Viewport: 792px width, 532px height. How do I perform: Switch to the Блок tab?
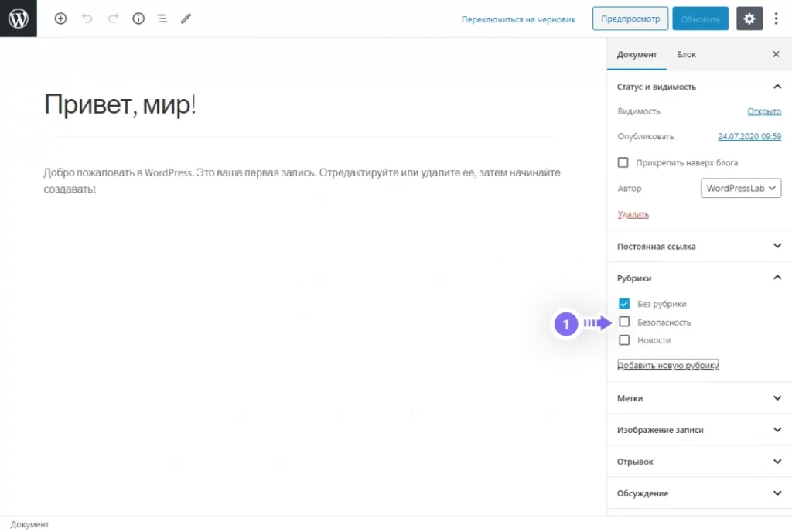click(x=687, y=54)
